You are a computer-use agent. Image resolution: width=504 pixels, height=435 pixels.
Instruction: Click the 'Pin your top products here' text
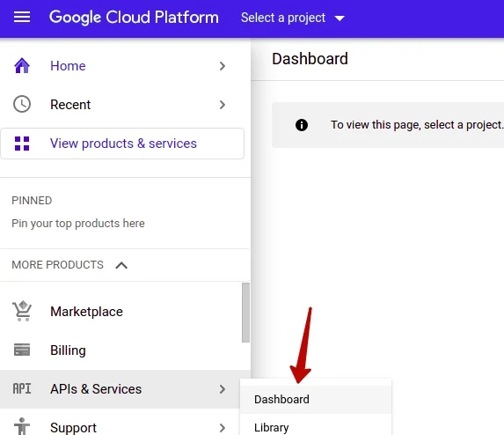pyautogui.click(x=78, y=224)
